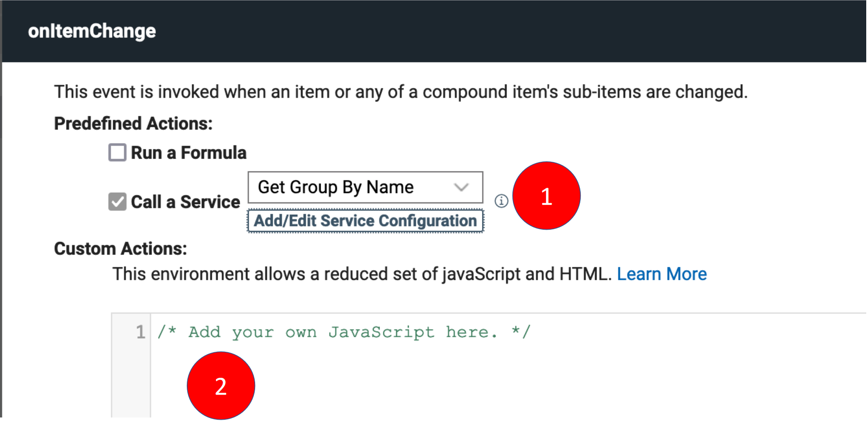
Task: Click the info icon beside the service dropdown
Action: click(x=501, y=201)
